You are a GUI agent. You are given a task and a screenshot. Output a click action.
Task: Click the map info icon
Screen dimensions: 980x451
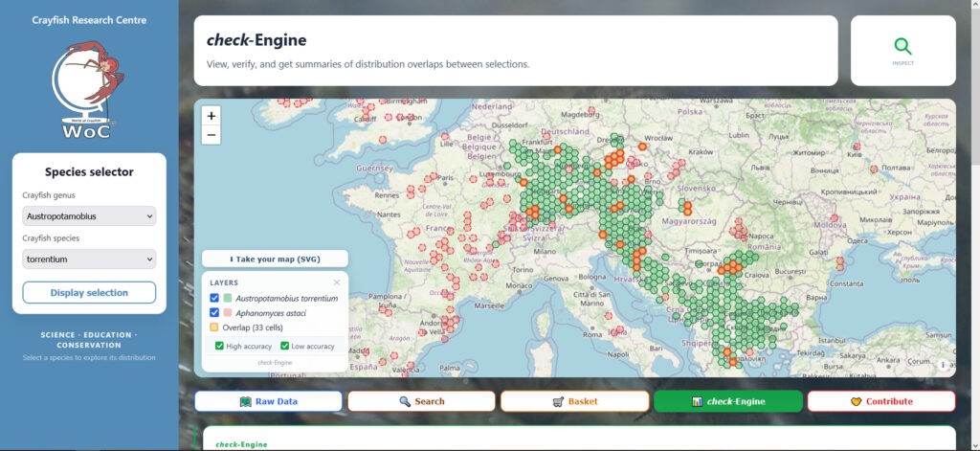(x=943, y=365)
